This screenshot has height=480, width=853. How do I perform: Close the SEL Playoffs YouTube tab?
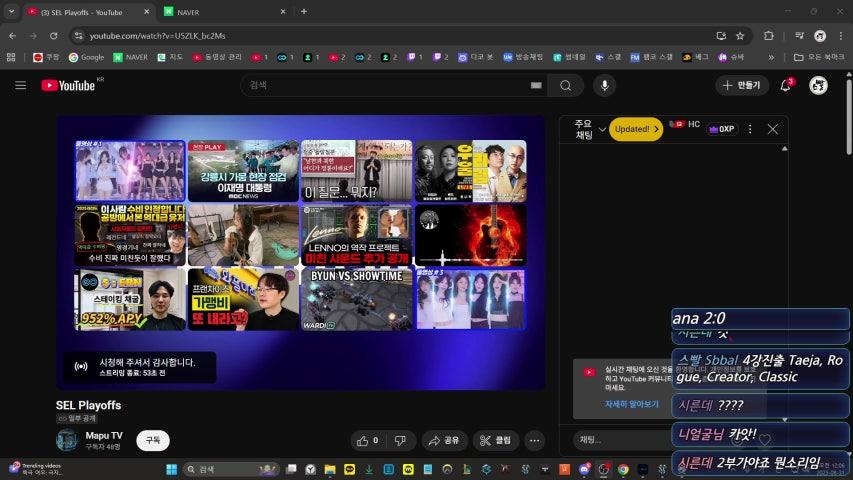click(x=146, y=11)
